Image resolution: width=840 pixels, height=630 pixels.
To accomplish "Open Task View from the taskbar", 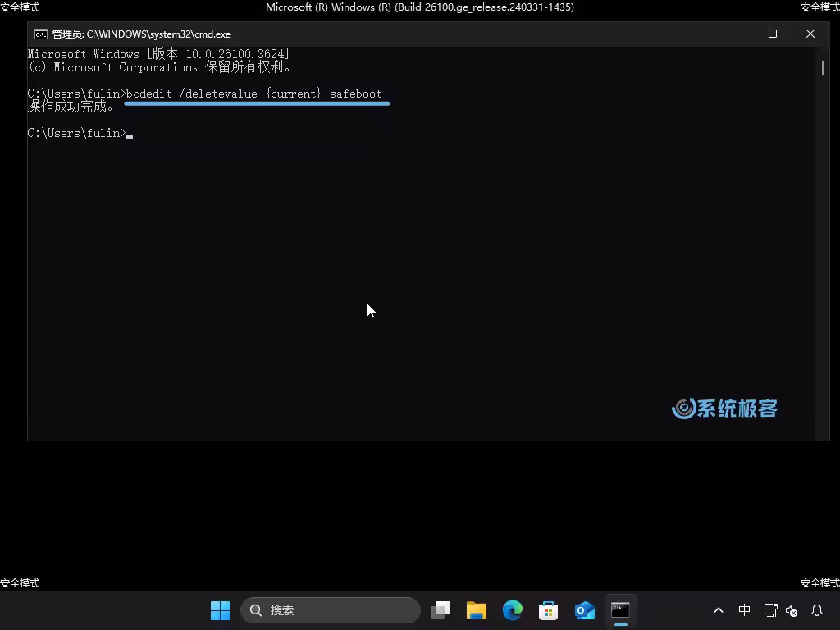I will coord(441,610).
